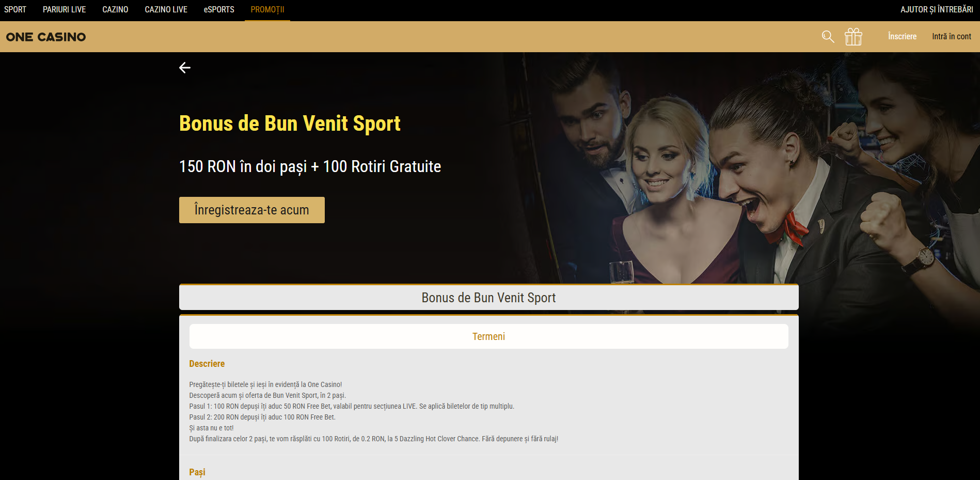Click Înregistreaza-te acum button
Image resolution: width=980 pixels, height=480 pixels.
point(252,210)
